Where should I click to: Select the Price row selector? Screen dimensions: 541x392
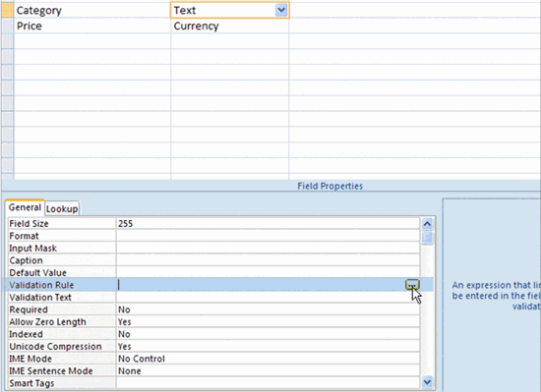coord(7,26)
